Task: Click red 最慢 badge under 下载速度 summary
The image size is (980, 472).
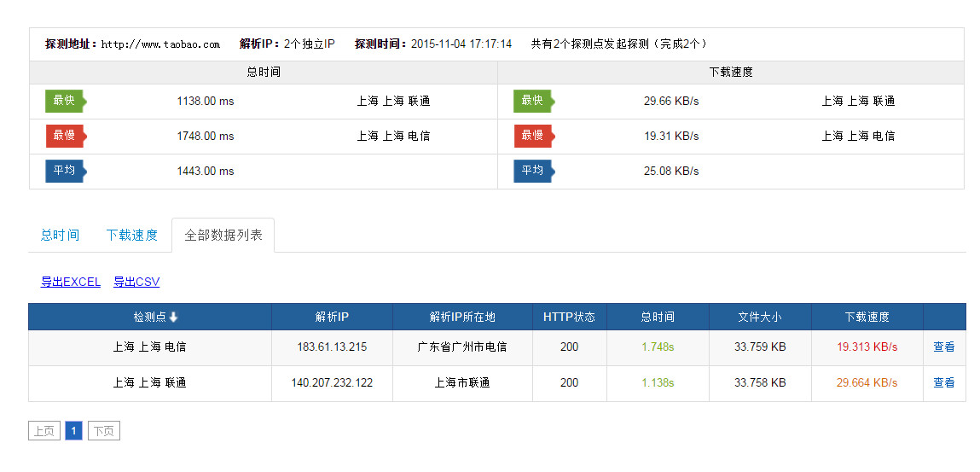Action: [533, 136]
